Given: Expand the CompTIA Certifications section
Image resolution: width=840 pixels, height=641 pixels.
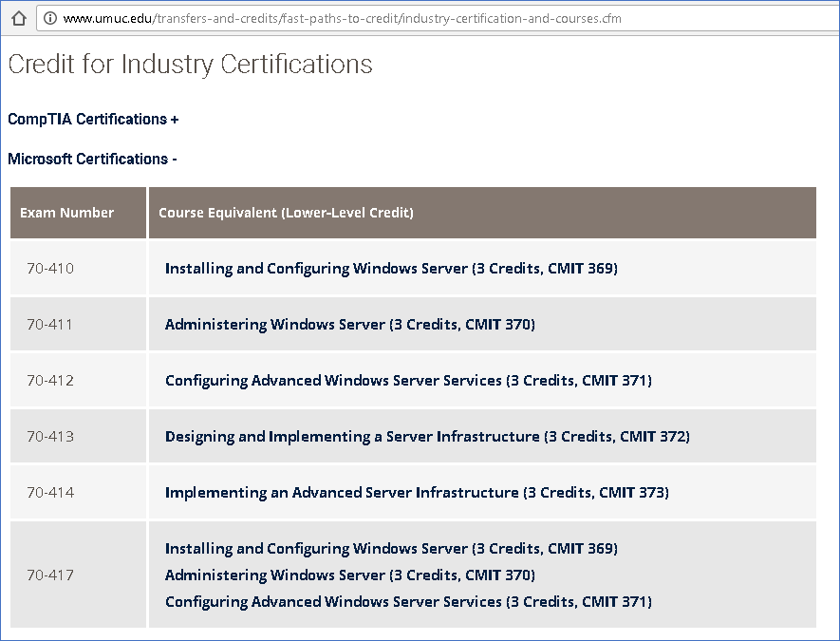Looking at the screenshot, I should [93, 119].
